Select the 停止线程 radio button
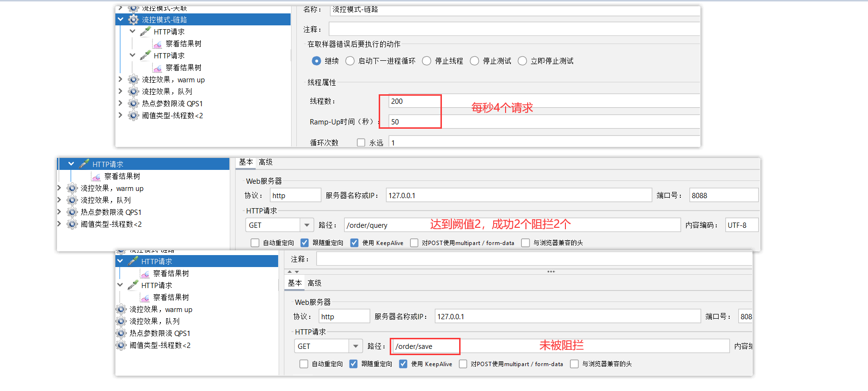The image size is (868, 391). point(427,61)
